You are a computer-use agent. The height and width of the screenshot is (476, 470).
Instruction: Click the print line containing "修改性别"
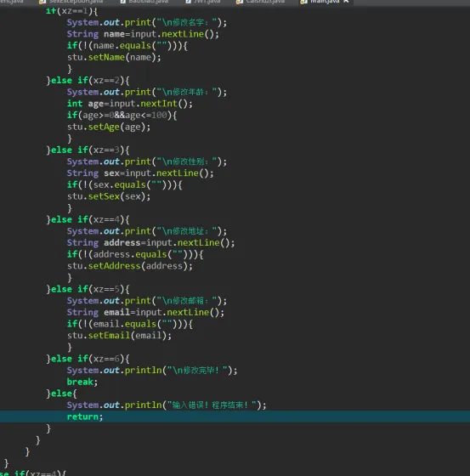[x=147, y=161]
